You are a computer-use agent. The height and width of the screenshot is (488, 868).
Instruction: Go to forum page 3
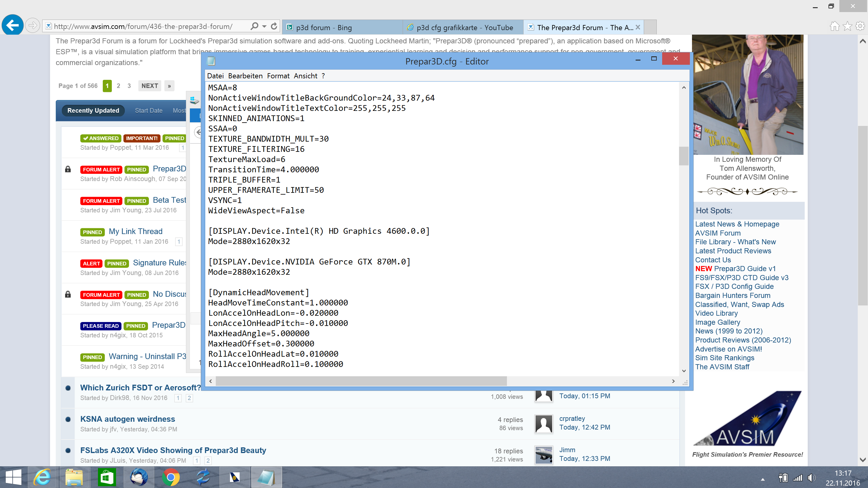click(129, 86)
